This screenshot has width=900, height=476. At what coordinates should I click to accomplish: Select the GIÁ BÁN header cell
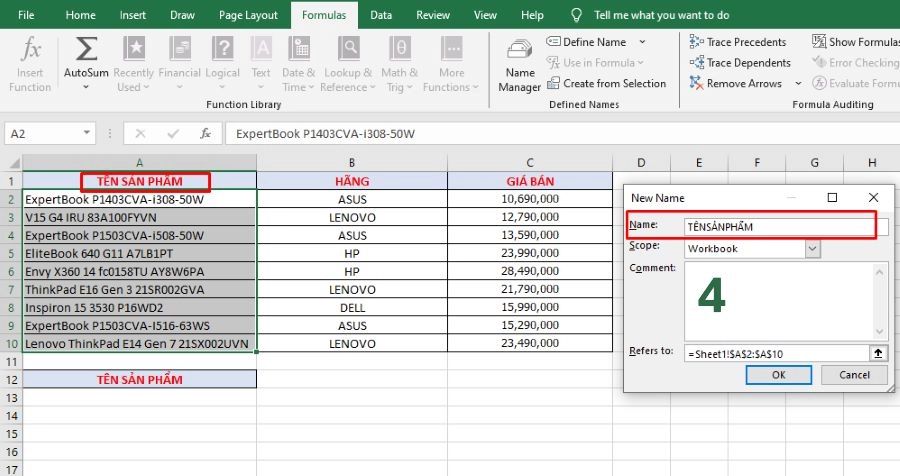pyautogui.click(x=530, y=181)
